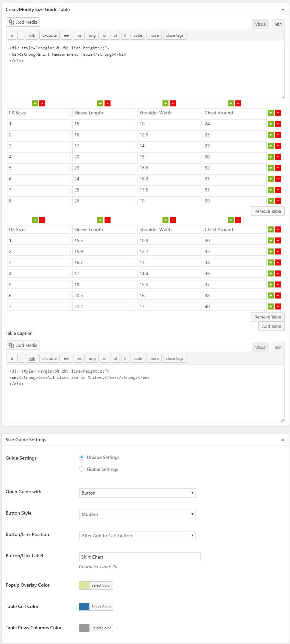The image size is (290, 644).
Task: Add a row after UK size 1 row
Action: [x=271, y=240]
